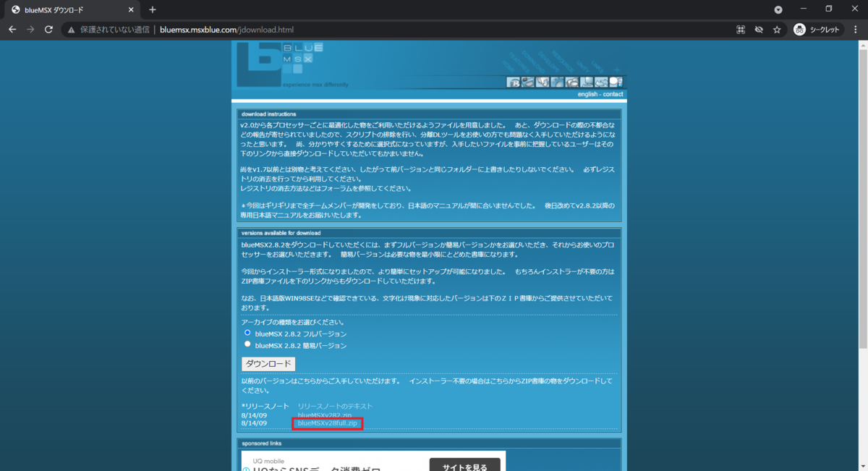868x471 pixels.
Task: Go back using browser back arrow
Action: pos(12,30)
